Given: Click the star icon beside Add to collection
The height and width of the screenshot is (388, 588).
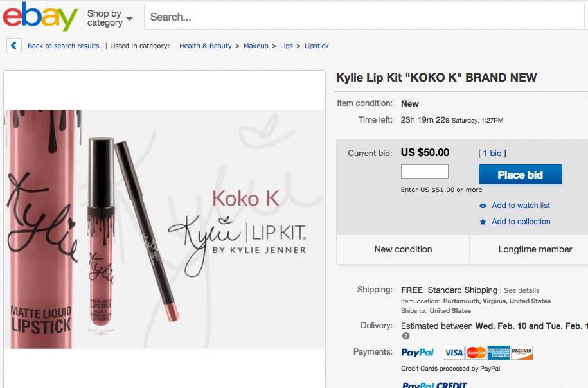Looking at the screenshot, I should (x=483, y=221).
